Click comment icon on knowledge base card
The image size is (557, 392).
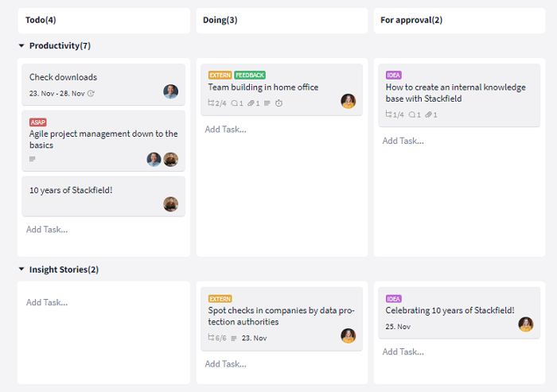click(412, 114)
